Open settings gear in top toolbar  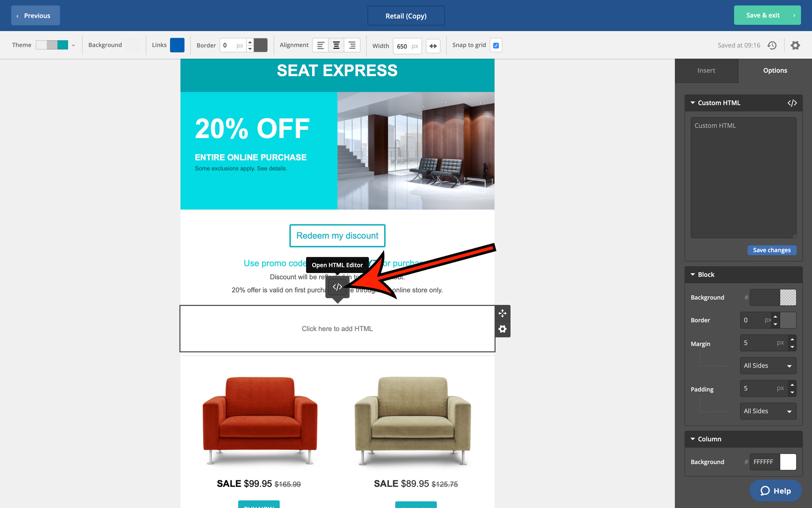(795, 45)
